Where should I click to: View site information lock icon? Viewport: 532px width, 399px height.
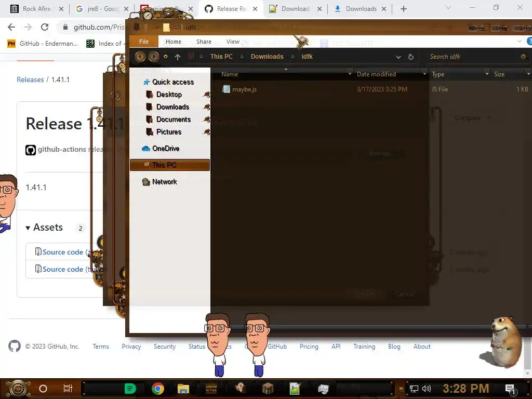click(x=65, y=27)
